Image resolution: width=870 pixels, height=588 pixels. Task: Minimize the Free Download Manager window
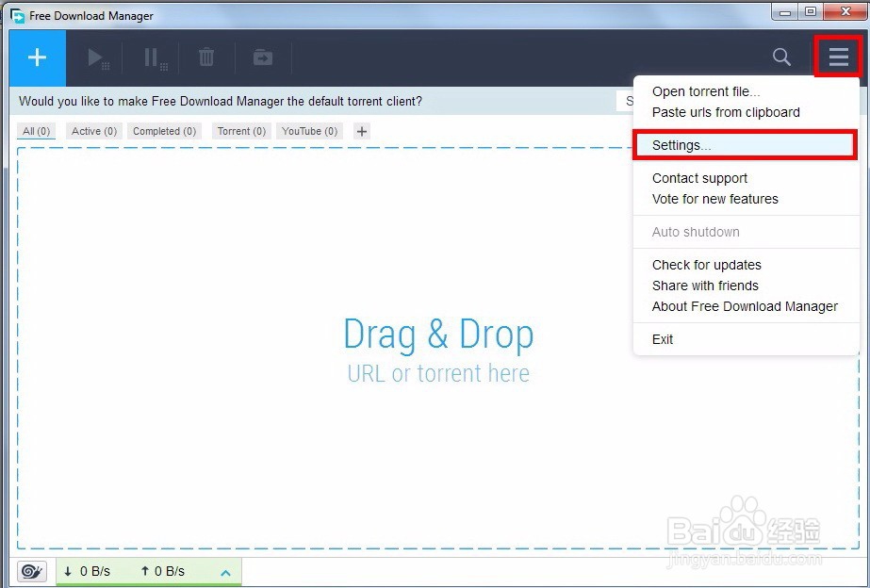click(785, 11)
